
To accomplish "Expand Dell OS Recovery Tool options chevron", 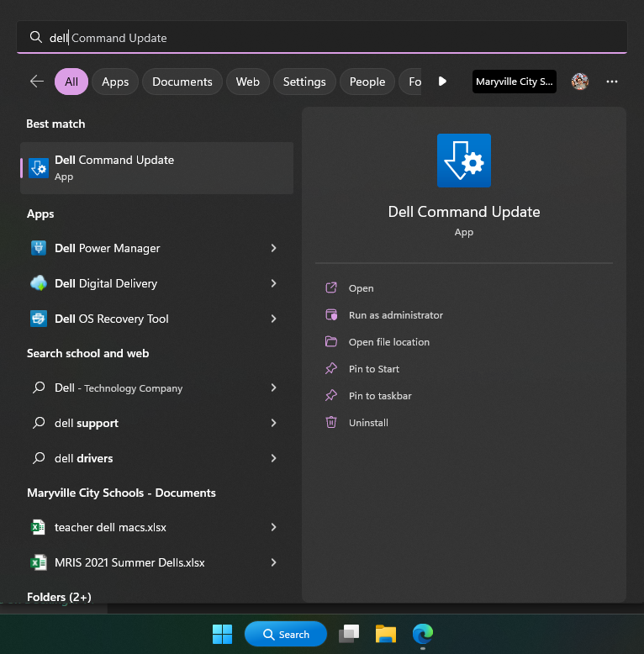I will point(273,319).
